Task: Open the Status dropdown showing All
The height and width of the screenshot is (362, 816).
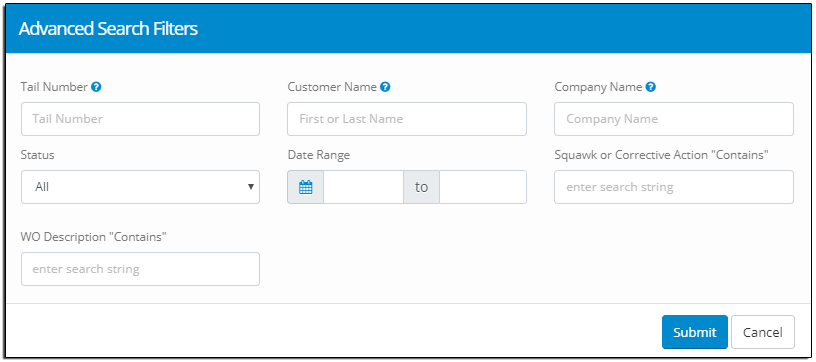Action: 141,187
